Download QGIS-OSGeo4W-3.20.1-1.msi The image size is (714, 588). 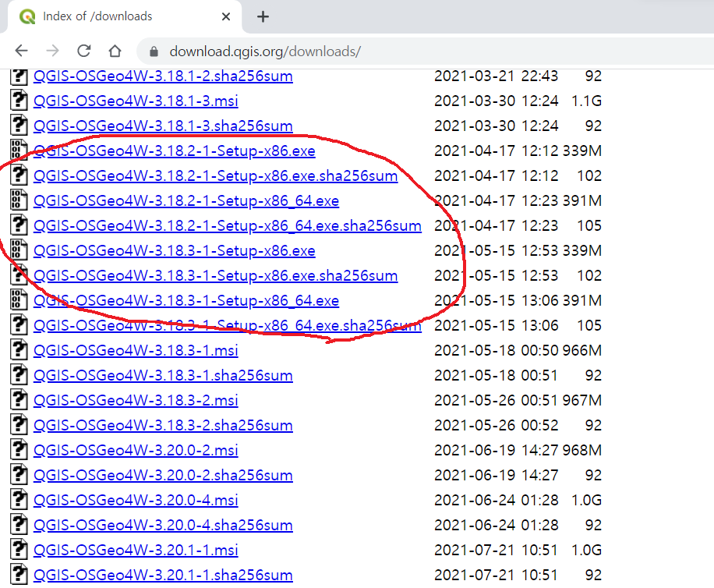click(x=136, y=551)
